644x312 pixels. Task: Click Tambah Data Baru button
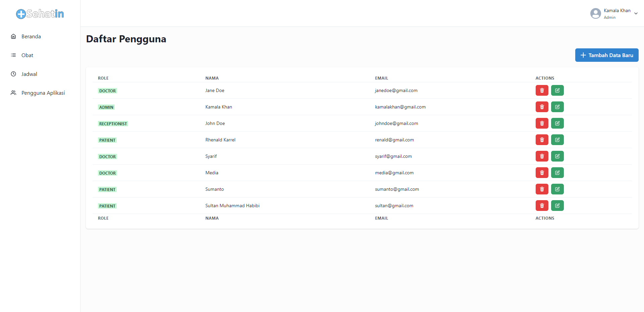click(x=607, y=55)
